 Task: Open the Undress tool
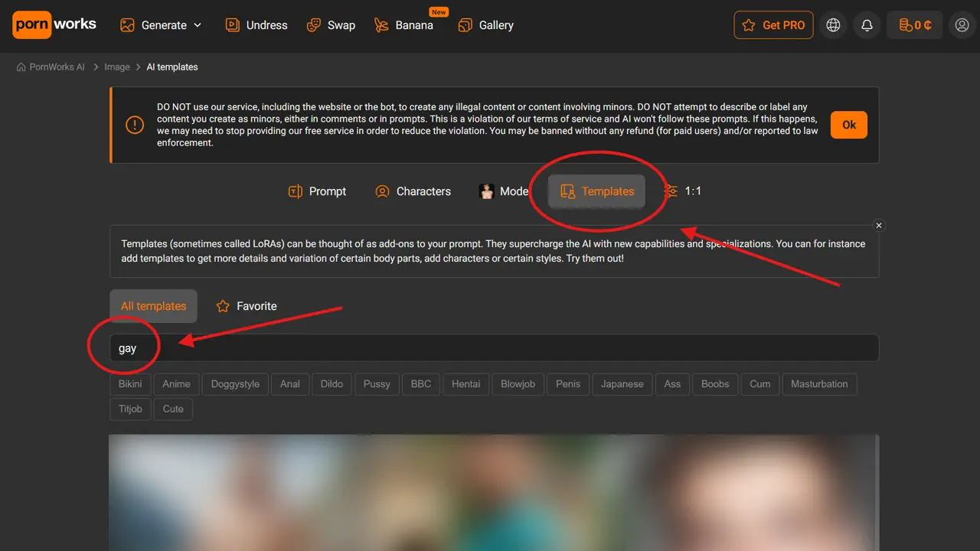pyautogui.click(x=256, y=25)
